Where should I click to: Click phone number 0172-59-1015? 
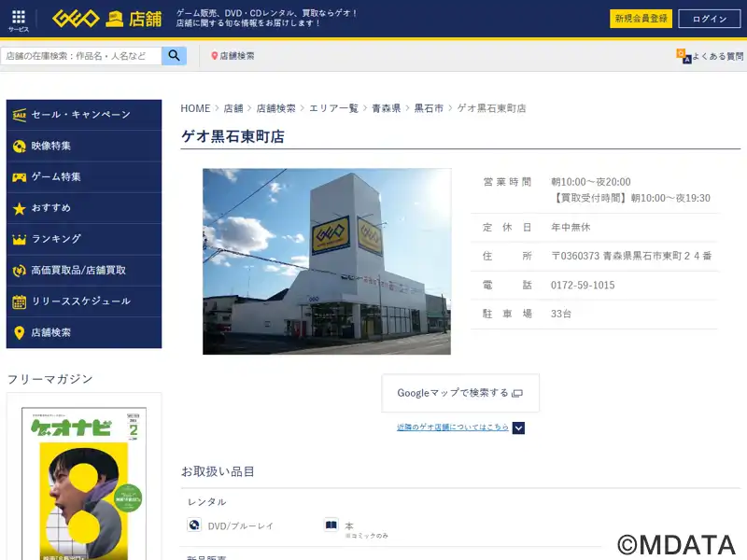point(583,286)
